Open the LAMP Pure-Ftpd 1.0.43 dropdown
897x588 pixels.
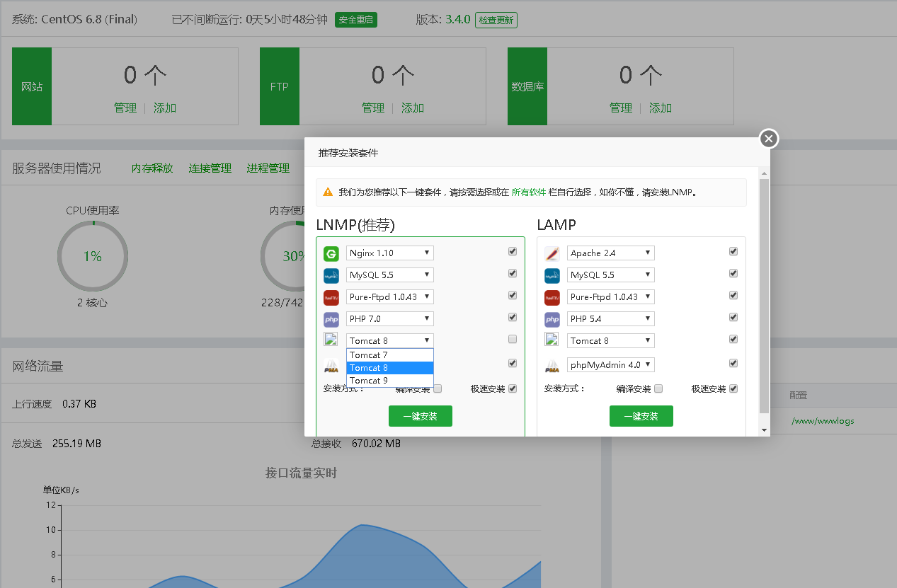point(611,297)
